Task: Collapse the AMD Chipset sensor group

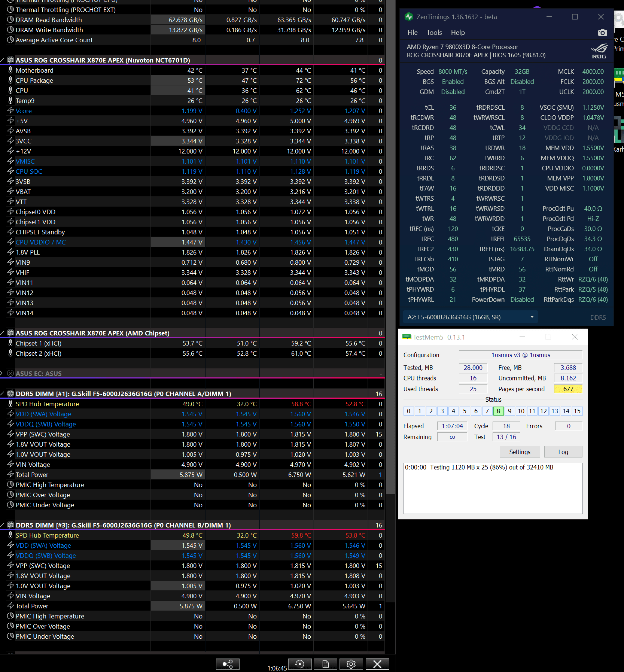Action: click(x=2, y=333)
